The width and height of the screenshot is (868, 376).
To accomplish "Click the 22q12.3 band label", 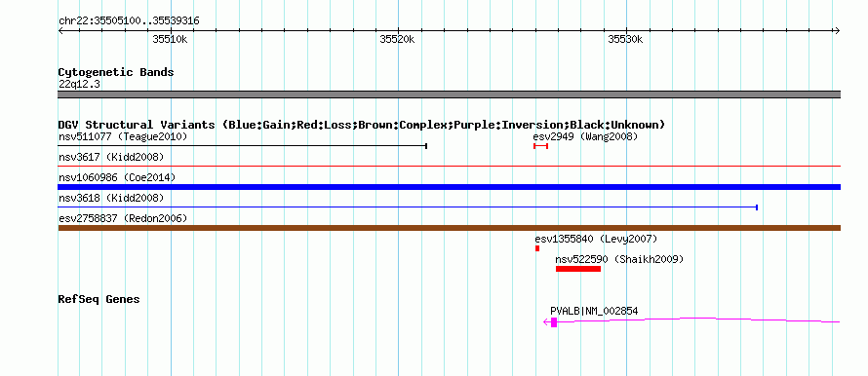I will (x=79, y=85).
